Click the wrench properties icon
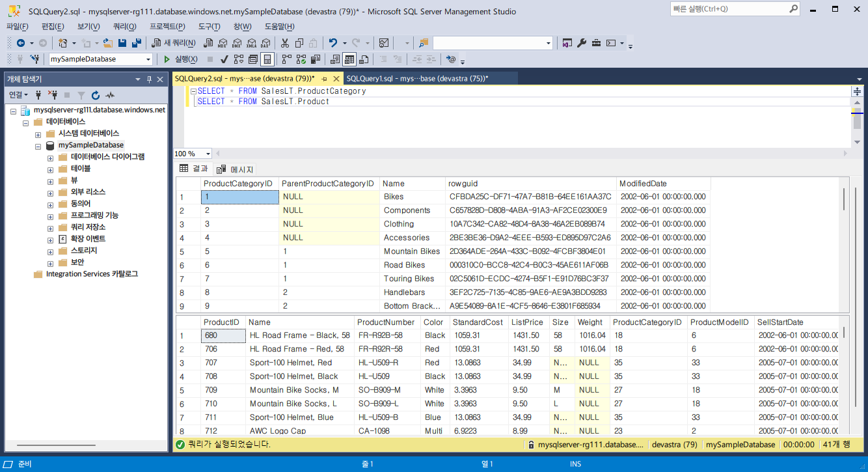 pos(582,43)
